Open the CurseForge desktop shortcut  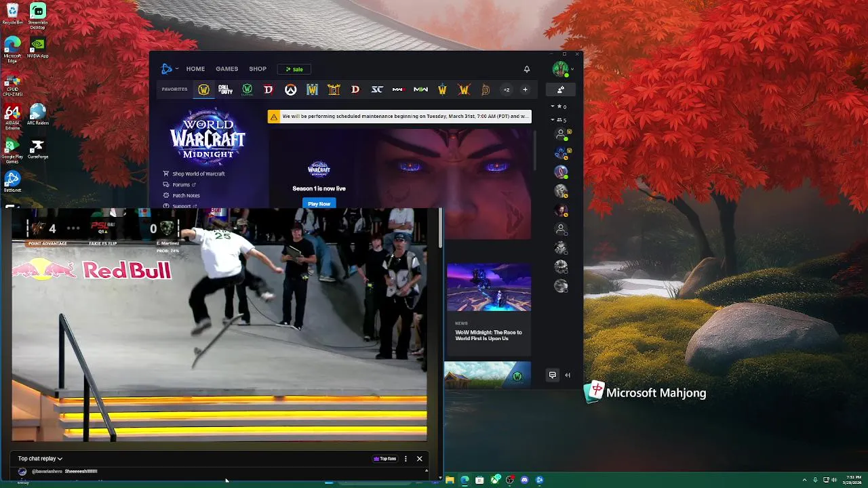(38, 148)
